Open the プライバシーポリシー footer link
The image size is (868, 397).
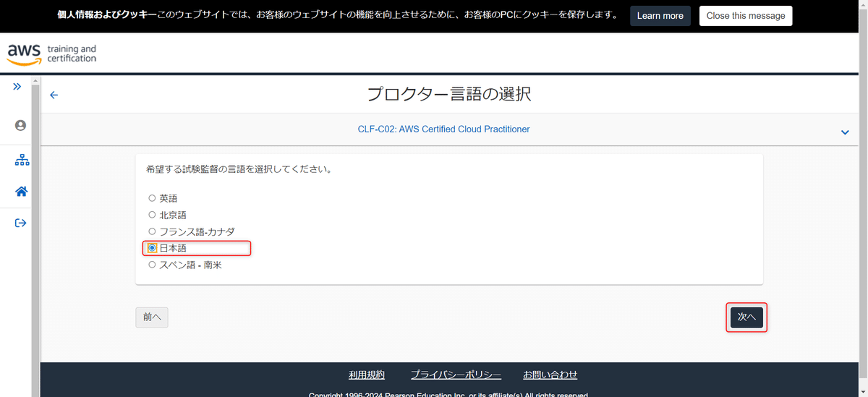[x=456, y=375]
